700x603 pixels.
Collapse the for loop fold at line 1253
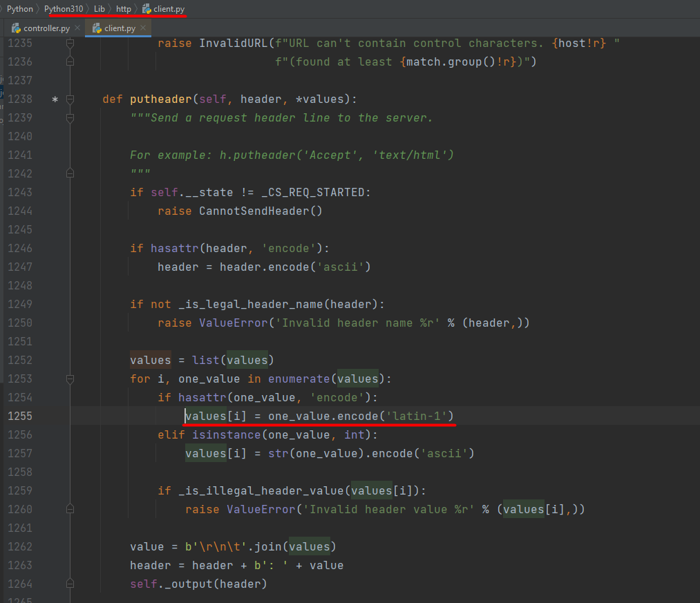tap(70, 379)
